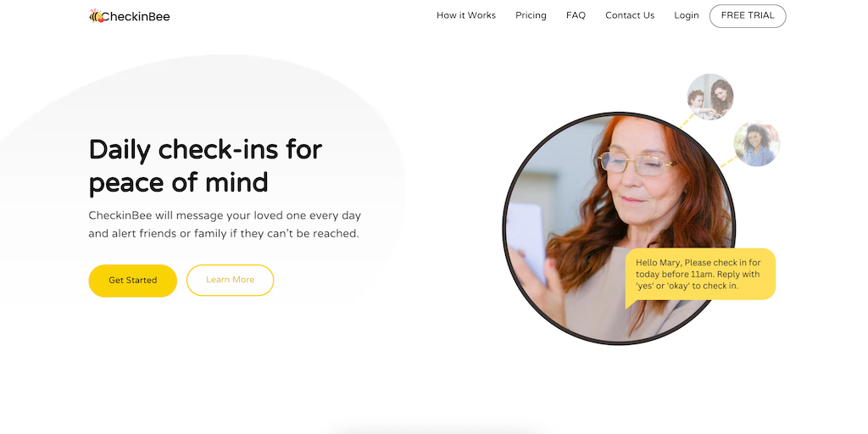
Task: Click the smiling woman circular avatar
Action: click(757, 143)
